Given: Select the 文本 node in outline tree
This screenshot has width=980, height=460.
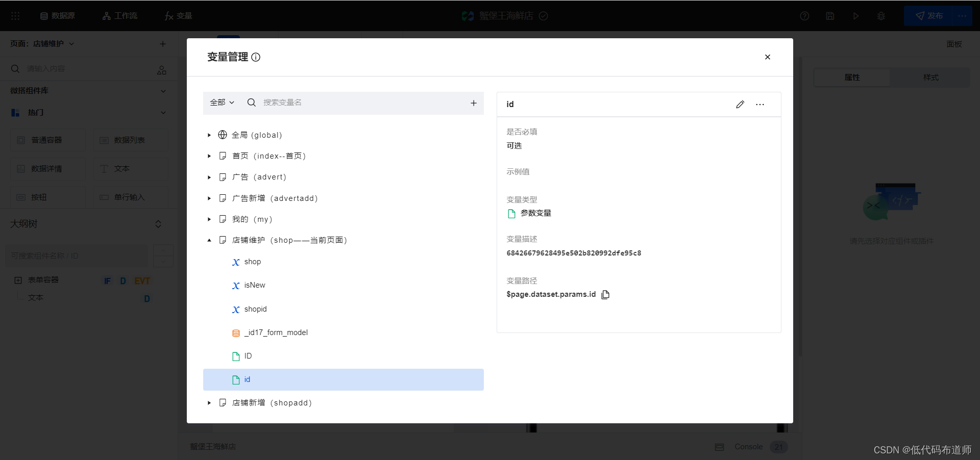Looking at the screenshot, I should pyautogui.click(x=36, y=298).
